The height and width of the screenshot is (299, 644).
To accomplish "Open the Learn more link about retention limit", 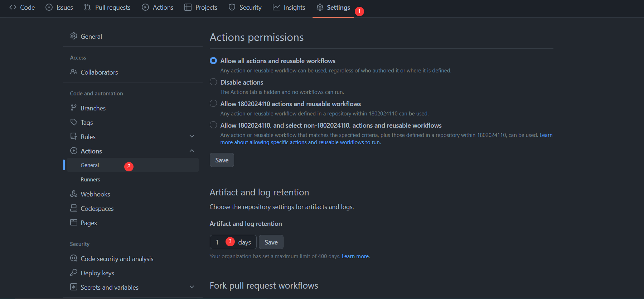I will coord(355,256).
